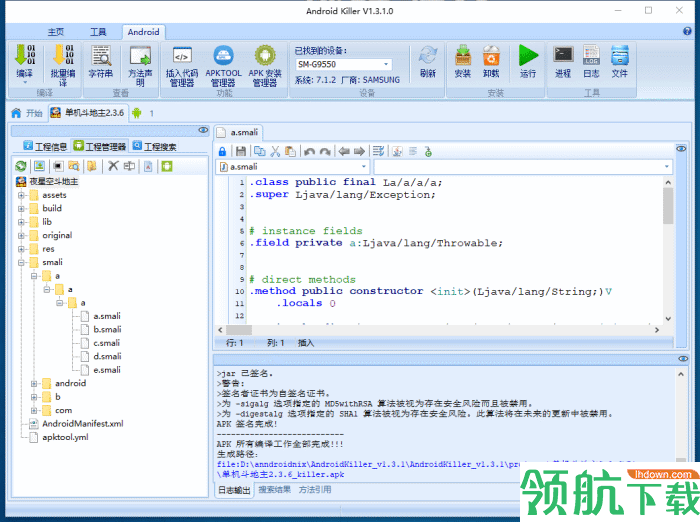Image resolution: width=700 pixels, height=522 pixels.
Task: Click the green 运行 run icon
Action: [528, 55]
